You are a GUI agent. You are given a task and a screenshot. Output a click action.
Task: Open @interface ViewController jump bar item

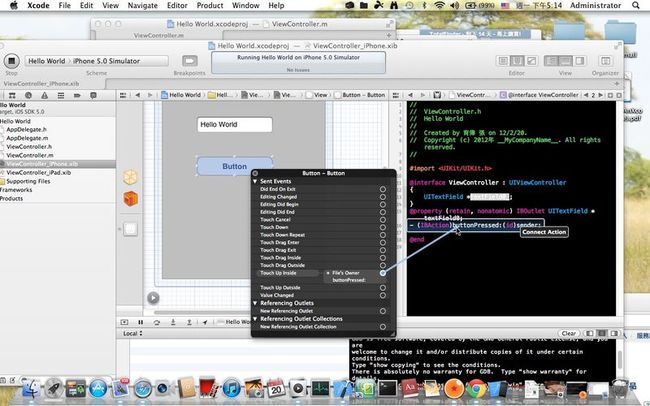point(539,95)
